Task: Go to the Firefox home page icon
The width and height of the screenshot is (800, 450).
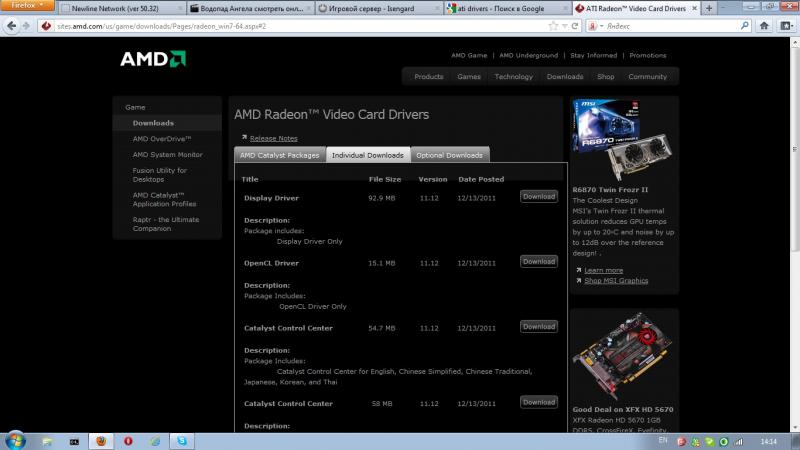Action: (764, 26)
